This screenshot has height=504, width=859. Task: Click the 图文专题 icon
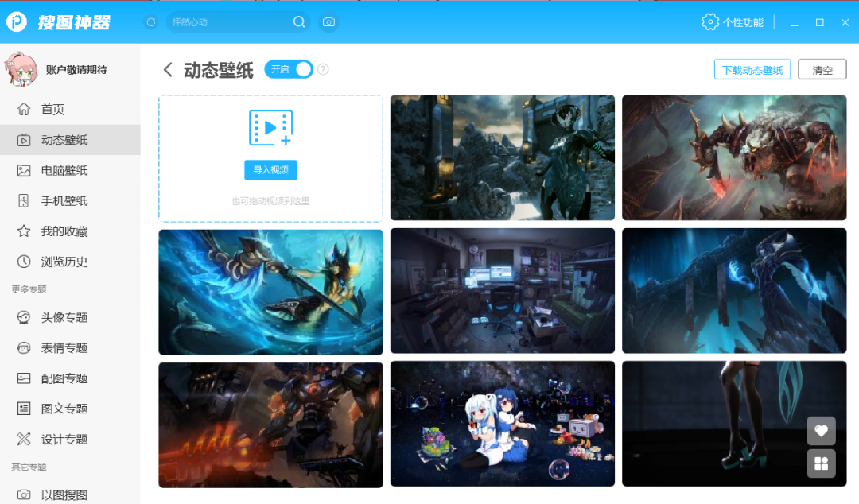pos(24,409)
